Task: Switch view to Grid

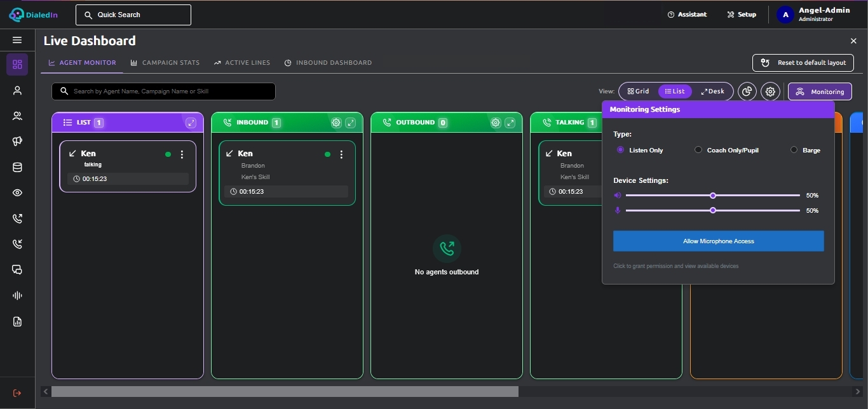Action: [639, 91]
